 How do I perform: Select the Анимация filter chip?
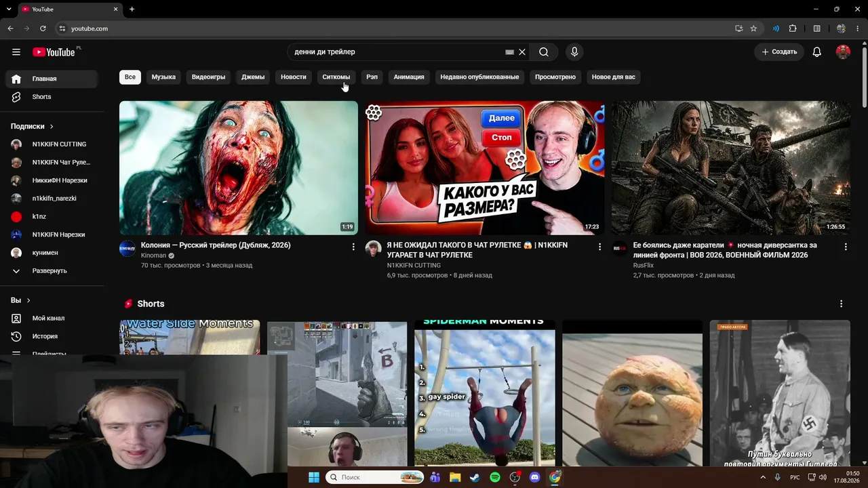tap(409, 77)
